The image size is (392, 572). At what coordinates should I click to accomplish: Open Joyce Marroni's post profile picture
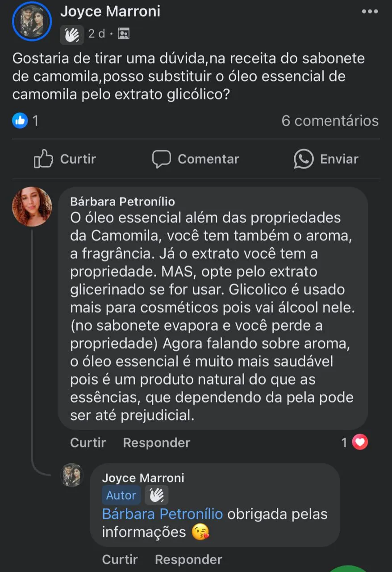point(31,21)
